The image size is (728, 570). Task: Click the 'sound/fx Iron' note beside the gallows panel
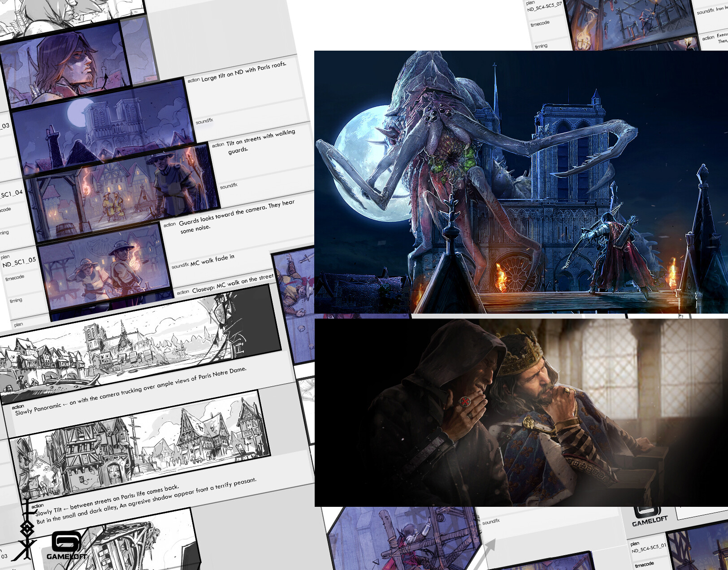coord(712,11)
